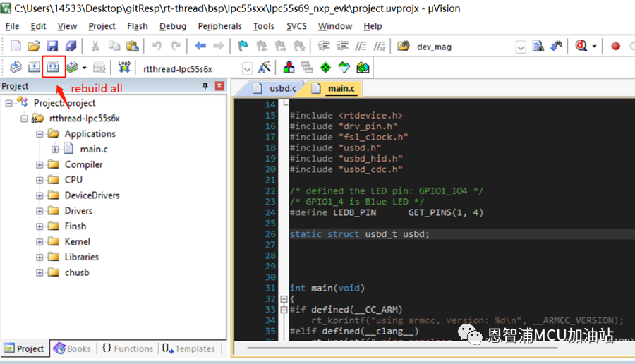Open Options for Target wand icon
This screenshot has height=364, width=635.
click(265, 68)
